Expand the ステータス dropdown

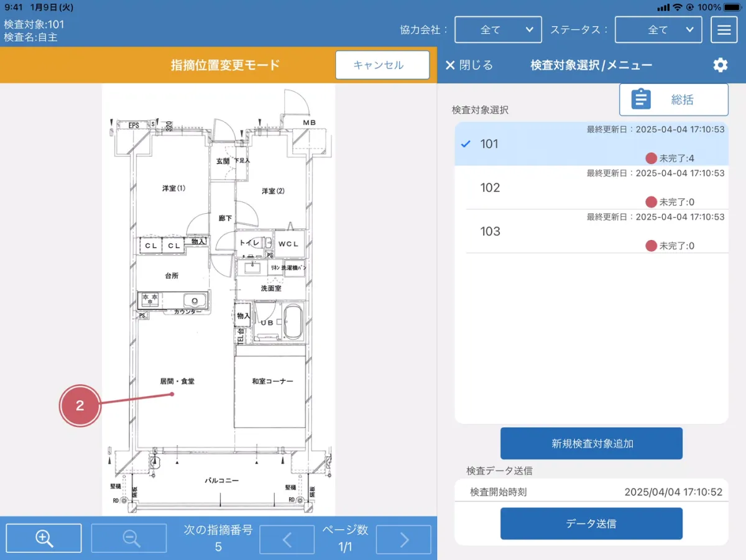658,30
